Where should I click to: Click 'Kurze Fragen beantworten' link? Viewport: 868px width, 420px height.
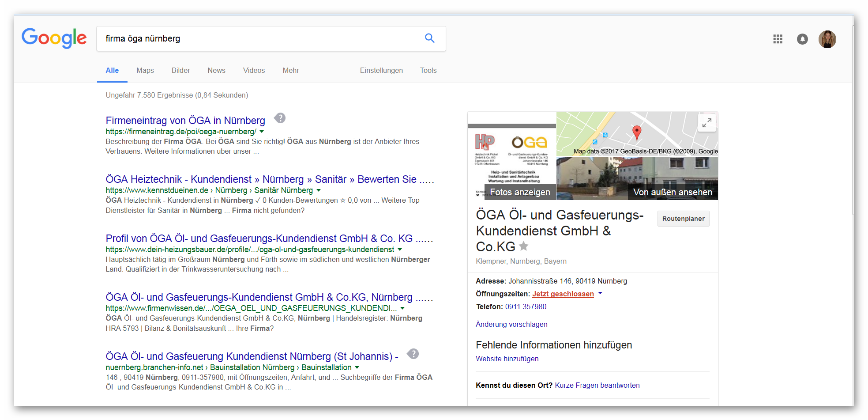tap(597, 386)
